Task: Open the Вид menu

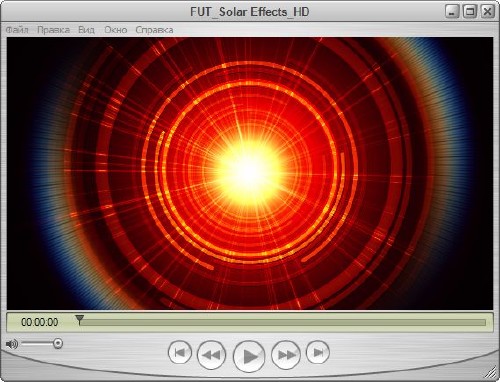Action: tap(86, 30)
